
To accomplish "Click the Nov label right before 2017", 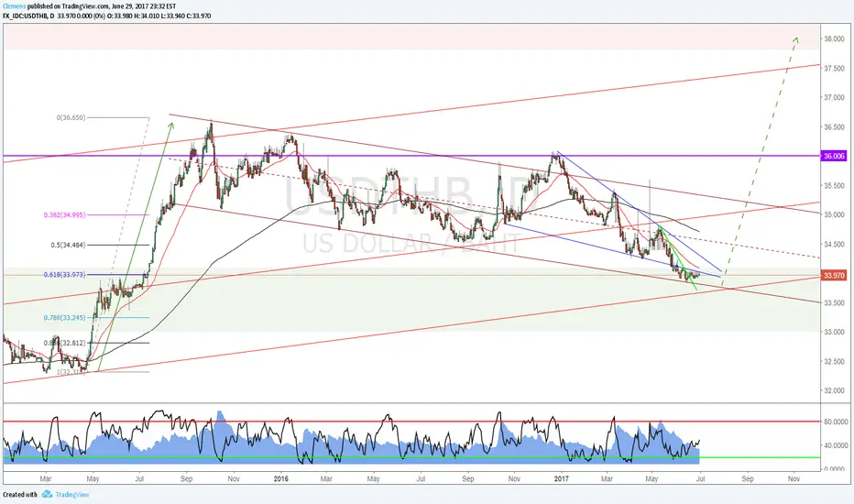I will (514, 479).
